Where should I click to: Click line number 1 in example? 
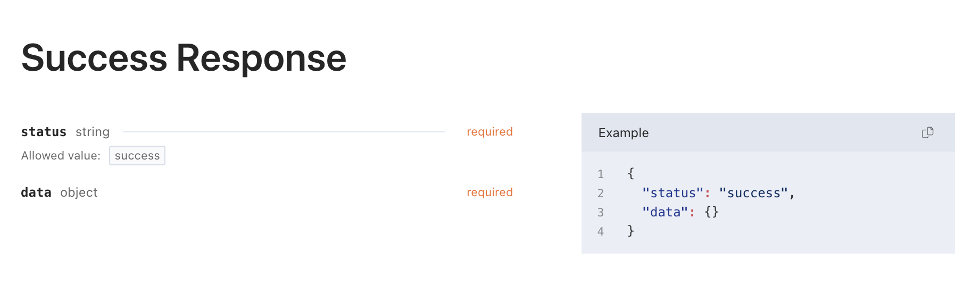(x=600, y=174)
